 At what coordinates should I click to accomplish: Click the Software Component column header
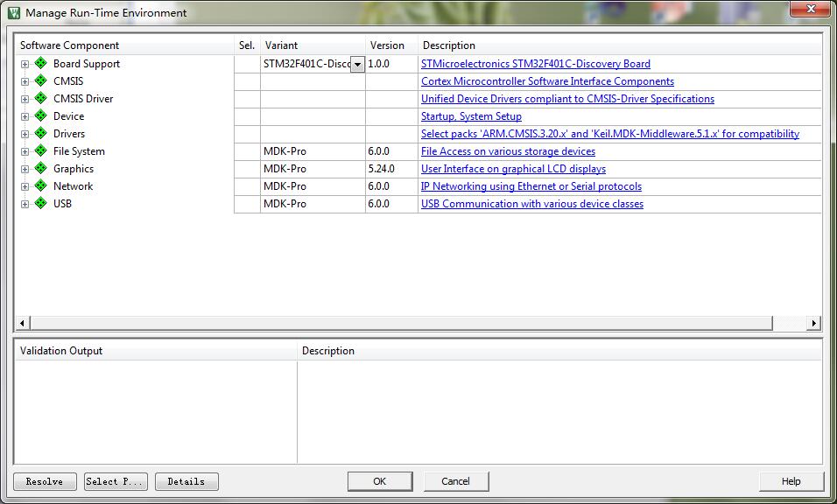coord(124,45)
